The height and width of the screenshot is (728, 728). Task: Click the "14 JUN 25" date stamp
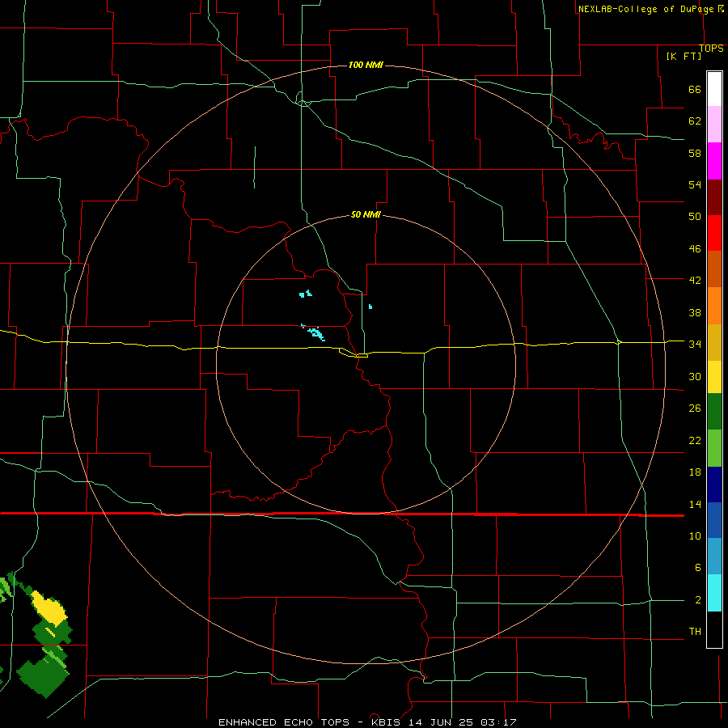pyautogui.click(x=442, y=722)
